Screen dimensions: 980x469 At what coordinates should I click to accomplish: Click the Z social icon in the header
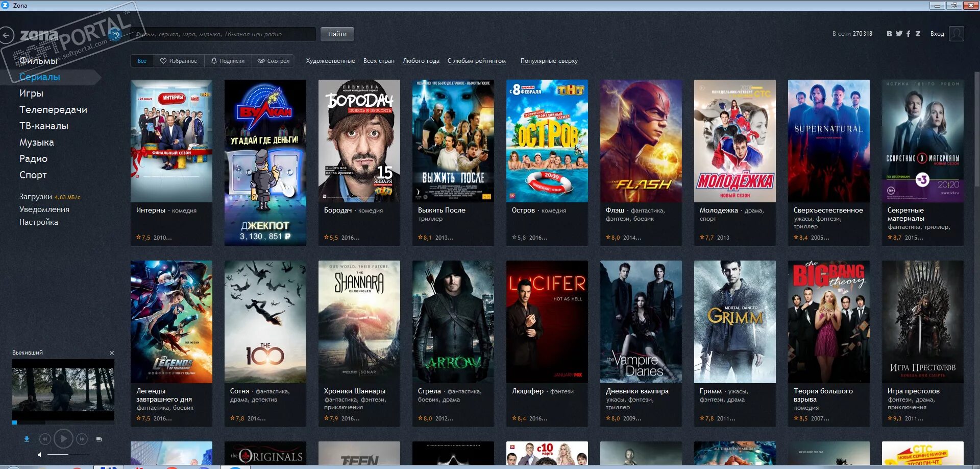point(918,34)
